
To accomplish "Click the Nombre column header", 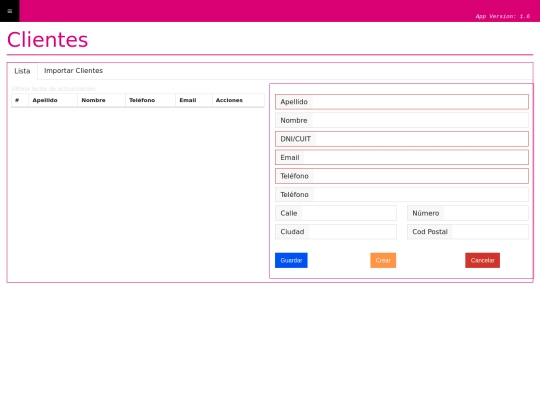I will tap(102, 100).
